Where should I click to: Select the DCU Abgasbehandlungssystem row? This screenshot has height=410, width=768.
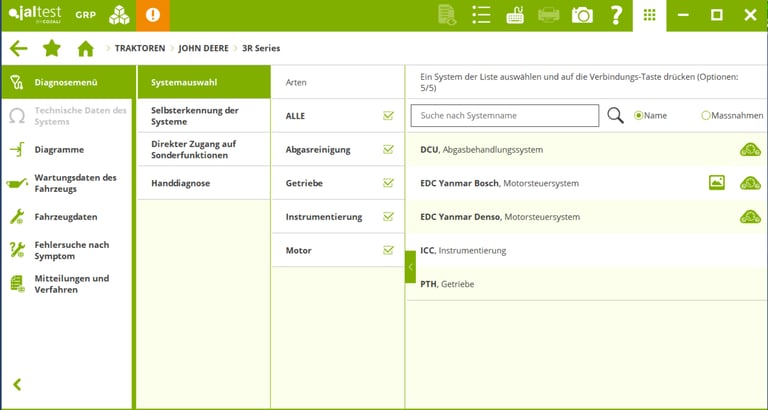586,149
